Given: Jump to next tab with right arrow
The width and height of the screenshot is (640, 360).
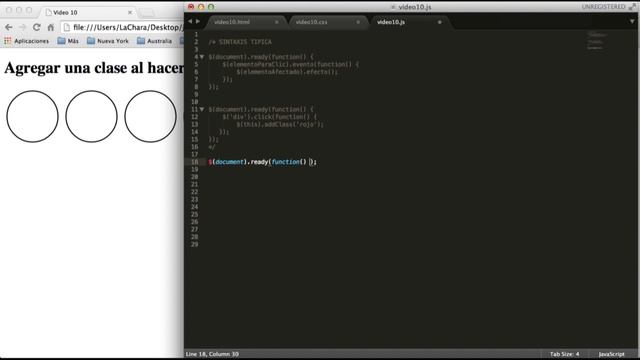Looking at the screenshot, I should click(x=198, y=21).
